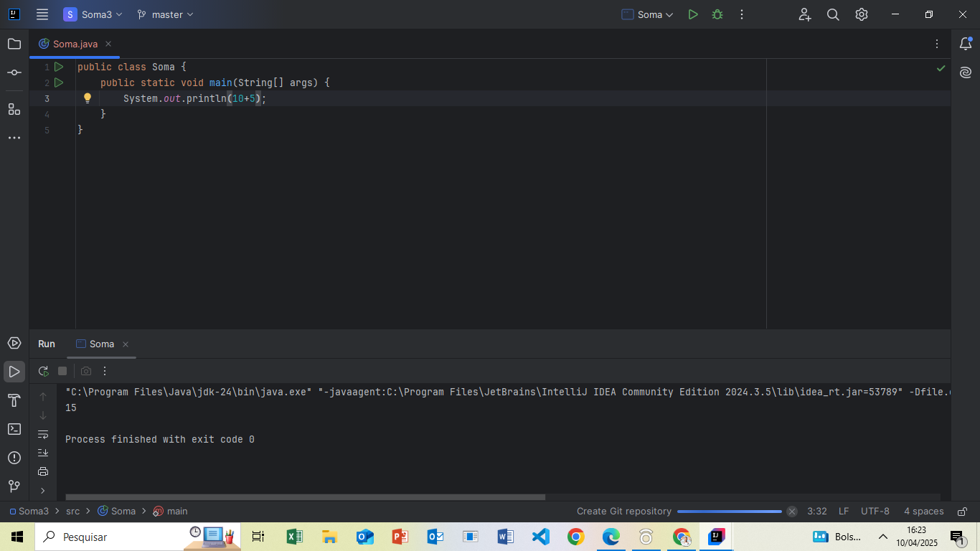Screen dimensions: 980x551
Task: Open editor tab options kebab menu
Action: (x=937, y=44)
